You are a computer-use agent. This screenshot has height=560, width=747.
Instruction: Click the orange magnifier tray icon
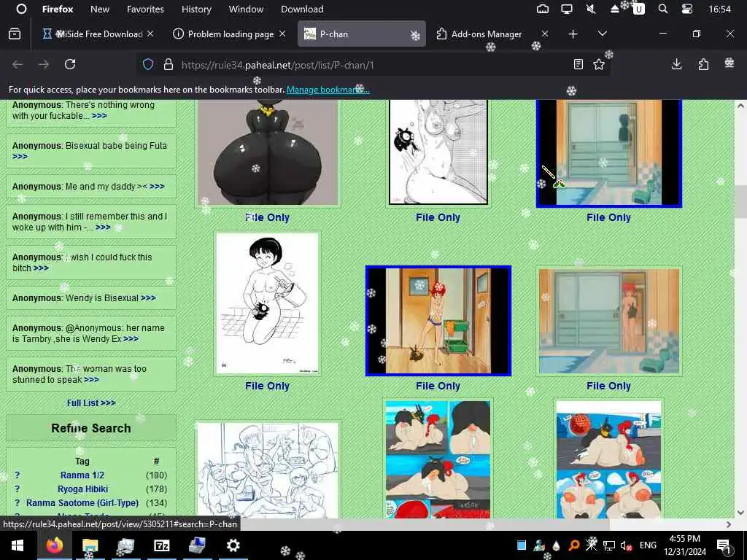tap(574, 545)
